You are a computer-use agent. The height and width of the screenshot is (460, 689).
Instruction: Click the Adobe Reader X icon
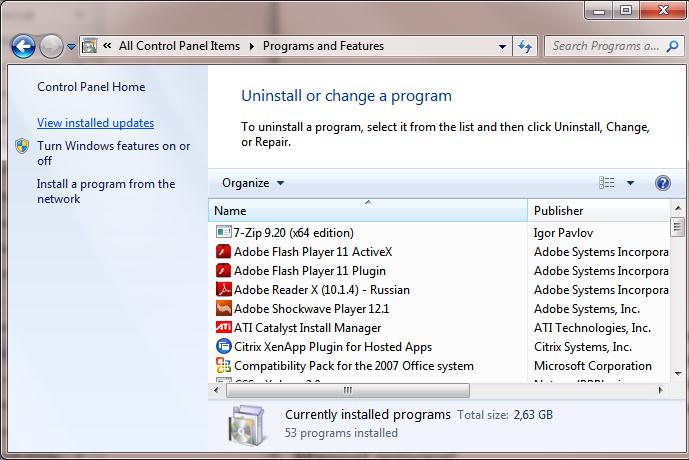point(223,289)
